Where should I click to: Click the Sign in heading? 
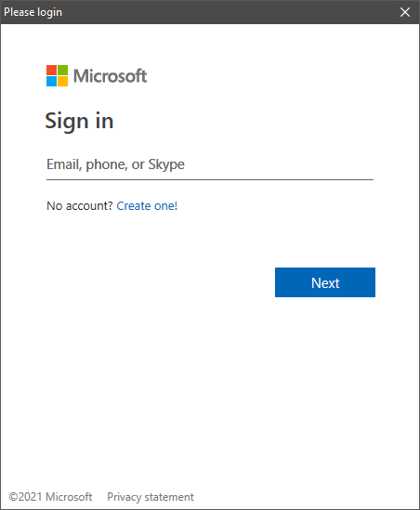click(79, 121)
